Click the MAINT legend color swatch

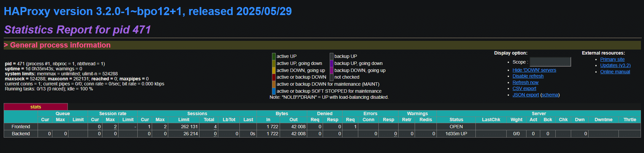(x=274, y=84)
